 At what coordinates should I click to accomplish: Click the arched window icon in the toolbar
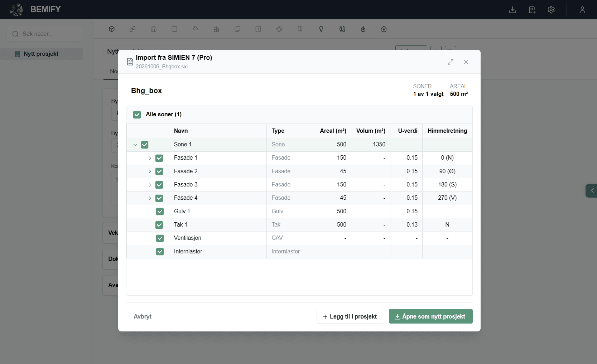tap(216, 29)
